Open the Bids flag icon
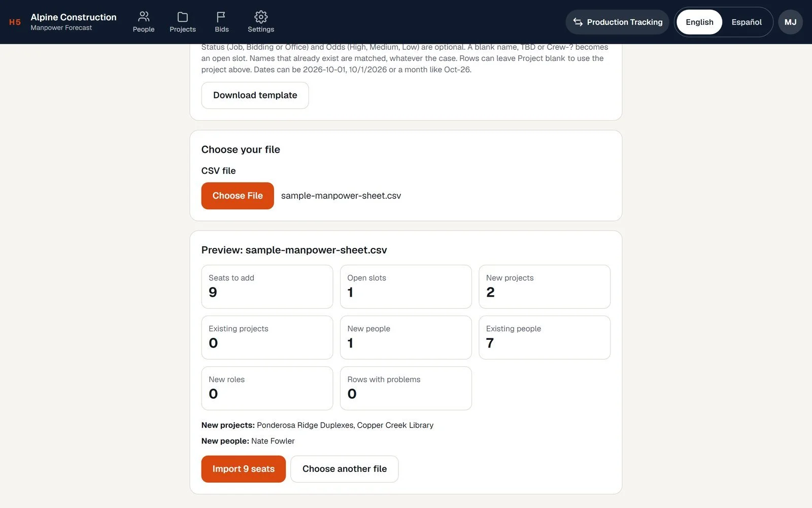 click(221, 17)
